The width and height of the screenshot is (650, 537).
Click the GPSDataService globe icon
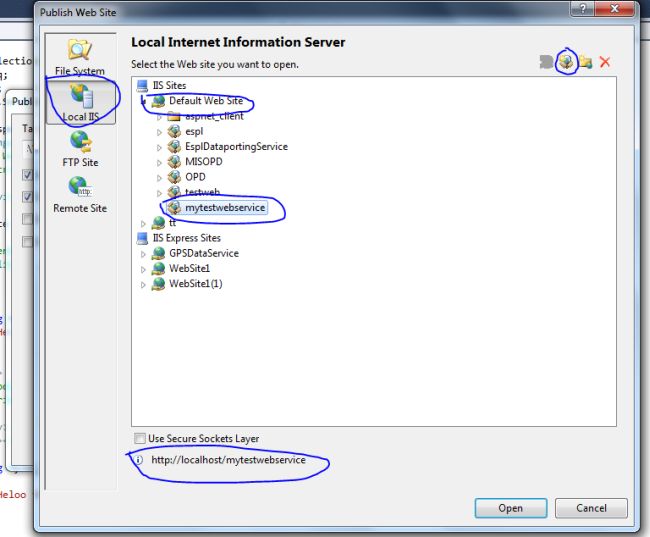coord(158,253)
